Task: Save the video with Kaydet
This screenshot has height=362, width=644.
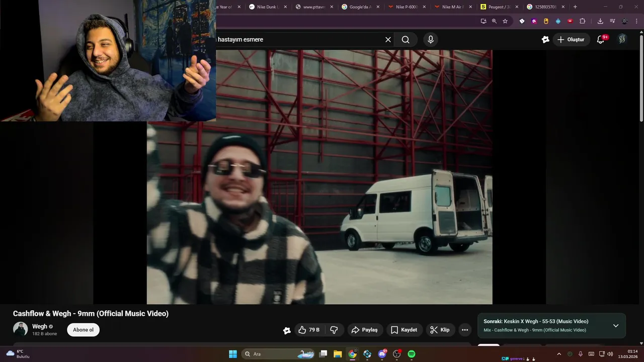Action: pyautogui.click(x=404, y=330)
